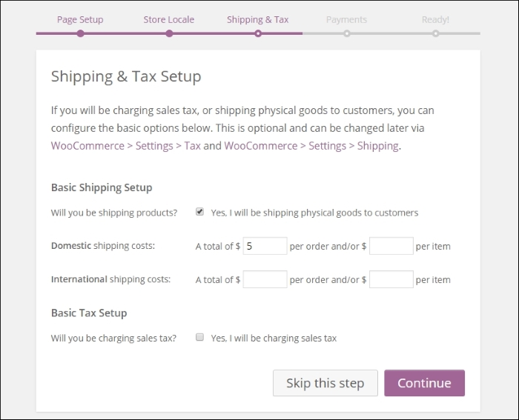Open the WooCommerce > Settings > Shipping link

pyautogui.click(x=311, y=145)
